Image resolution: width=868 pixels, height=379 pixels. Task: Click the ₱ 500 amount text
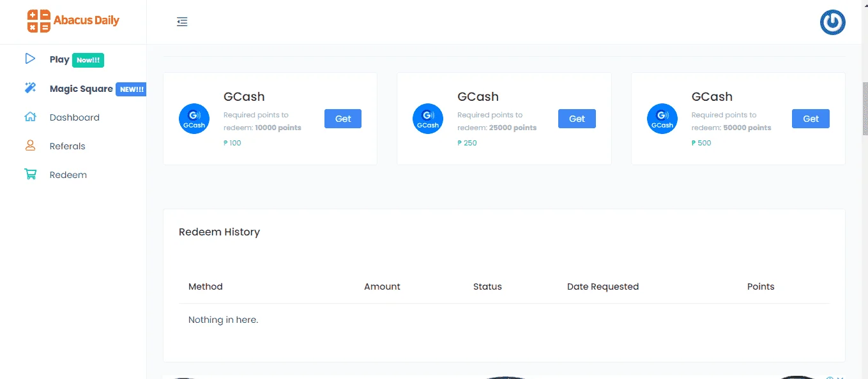(x=701, y=143)
